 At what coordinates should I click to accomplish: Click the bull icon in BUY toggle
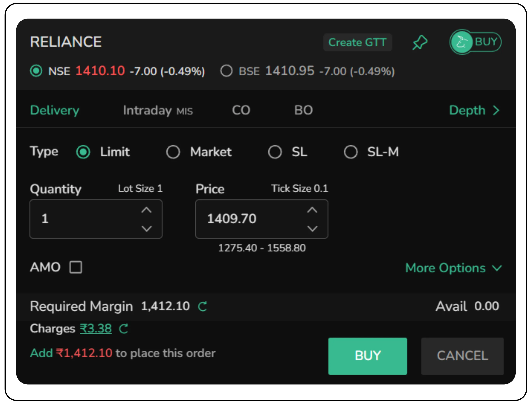461,42
